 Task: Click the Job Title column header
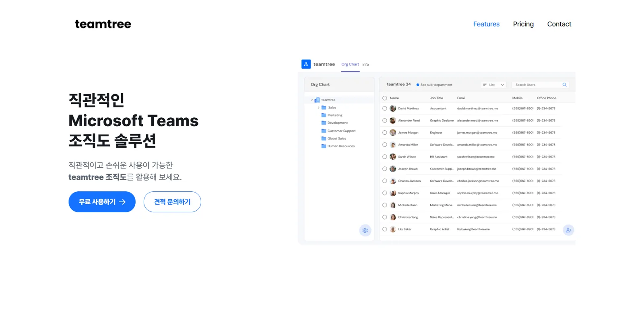(x=436, y=98)
